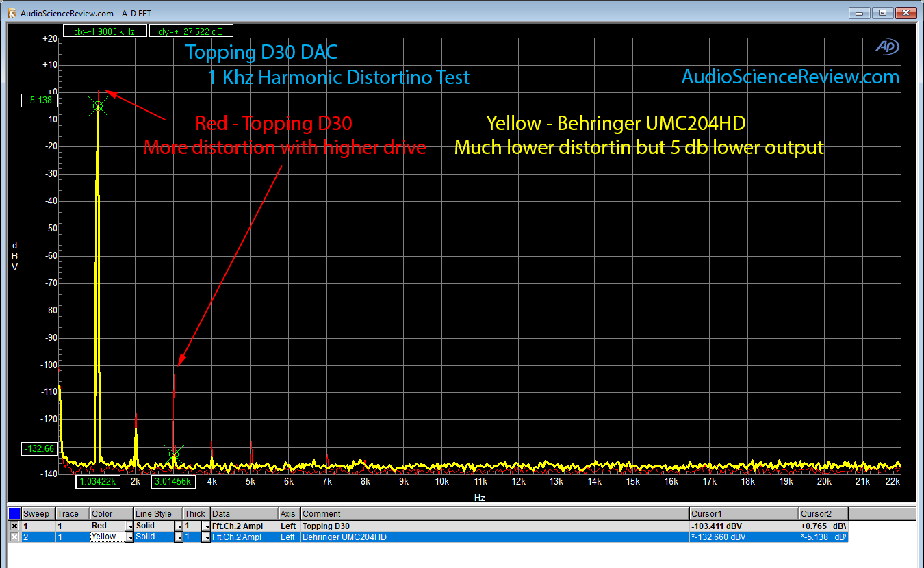Viewport: 924px width, 568px height.
Task: Click the Red color name cell
Action: click(x=107, y=526)
